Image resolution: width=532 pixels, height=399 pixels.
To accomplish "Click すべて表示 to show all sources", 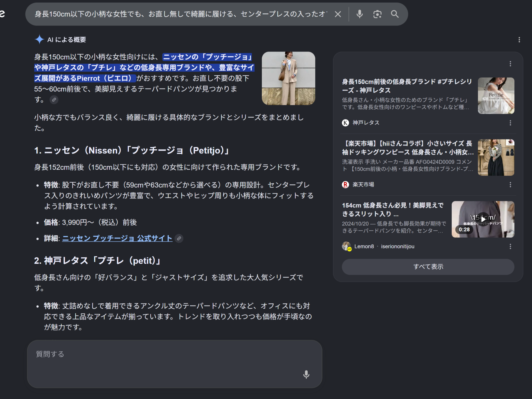I will pos(428,267).
